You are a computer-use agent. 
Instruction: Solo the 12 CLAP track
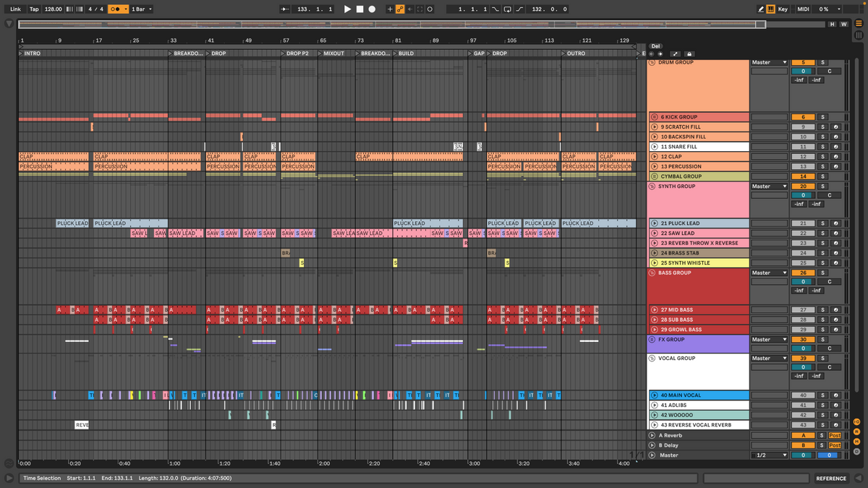[822, 157]
